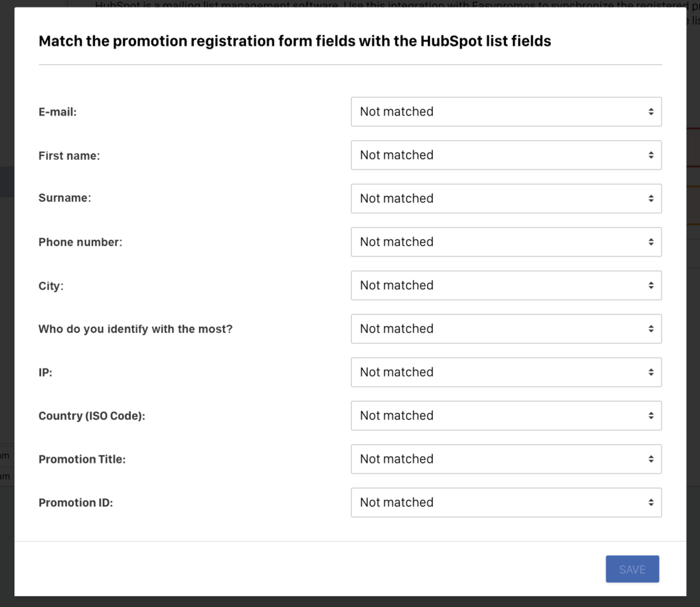Click the stepper arrows on the IP dropdown
Image resolution: width=700 pixels, height=607 pixels.
pyautogui.click(x=650, y=372)
